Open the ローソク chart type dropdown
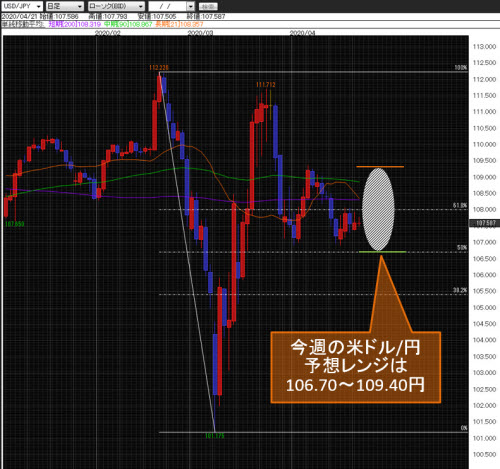500x469 pixels. pyautogui.click(x=116, y=6)
